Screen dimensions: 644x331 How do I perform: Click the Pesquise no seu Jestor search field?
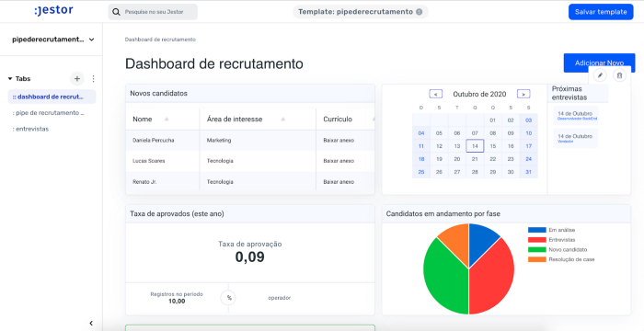[153, 12]
